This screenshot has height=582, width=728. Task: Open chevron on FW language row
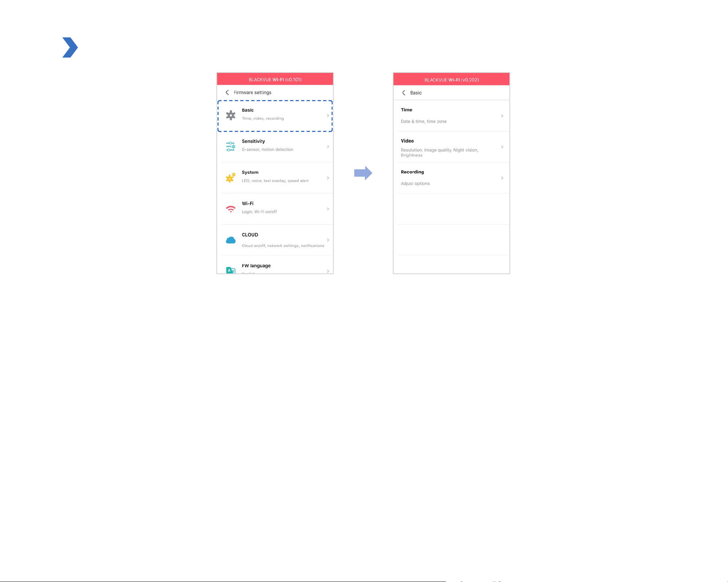(328, 271)
